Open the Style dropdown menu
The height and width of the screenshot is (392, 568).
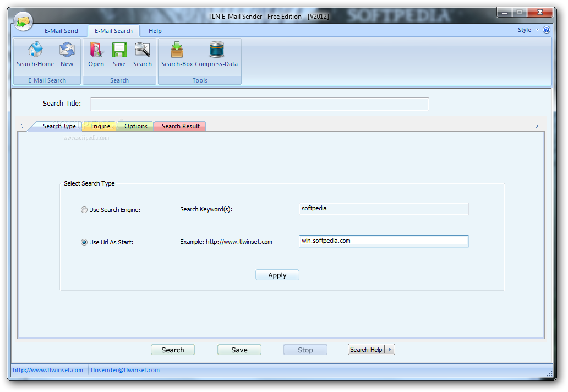pos(528,30)
